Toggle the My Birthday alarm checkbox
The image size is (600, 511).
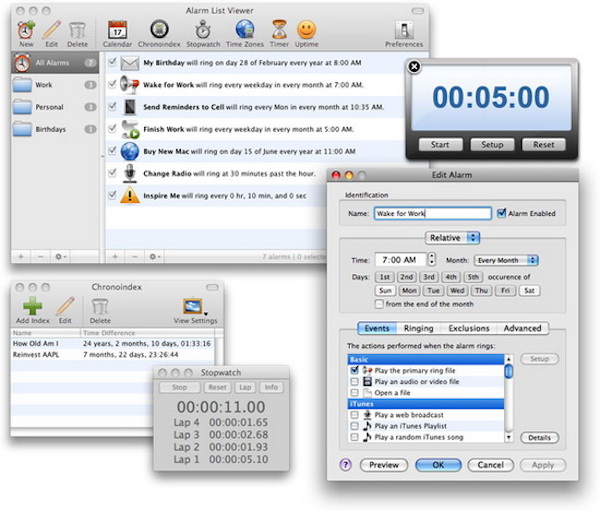point(113,62)
